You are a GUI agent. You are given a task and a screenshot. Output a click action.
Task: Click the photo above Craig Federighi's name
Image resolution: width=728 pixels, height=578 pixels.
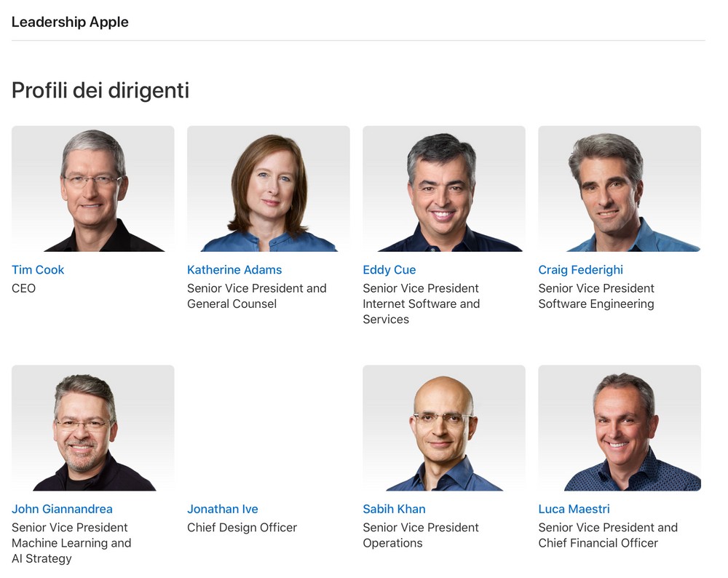pos(620,189)
